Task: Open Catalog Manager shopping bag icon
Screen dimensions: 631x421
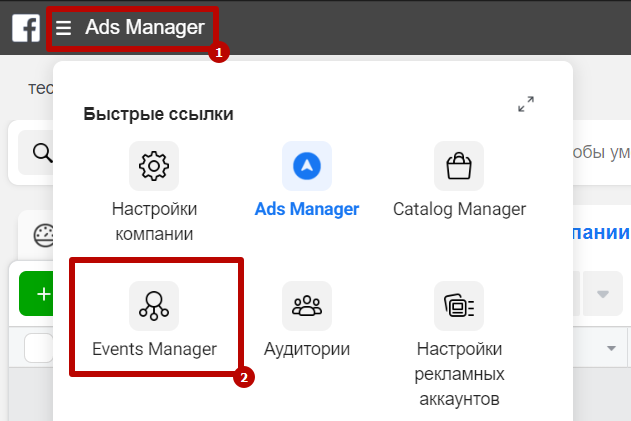Action: coord(459,166)
